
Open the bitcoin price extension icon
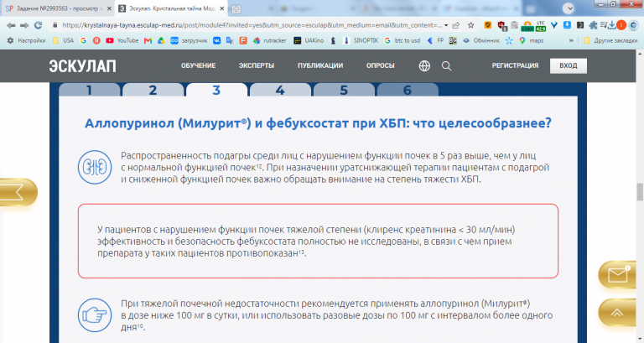pyautogui.click(x=527, y=26)
